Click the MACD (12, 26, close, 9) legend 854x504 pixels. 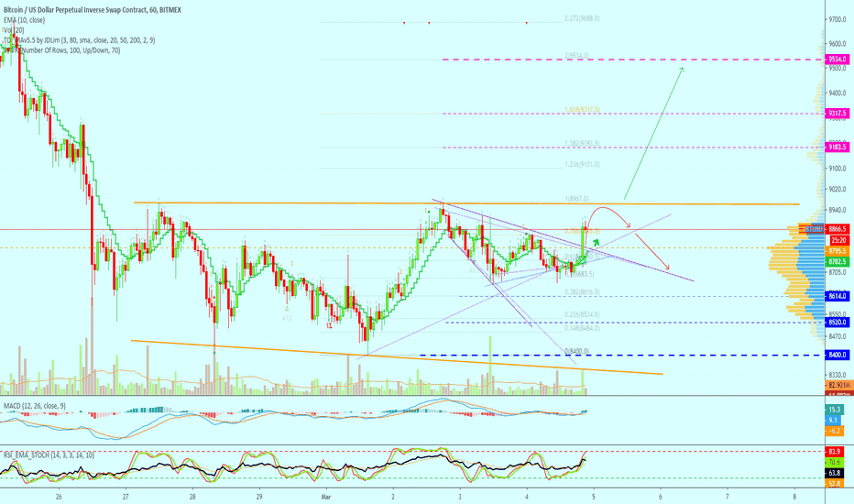(x=35, y=406)
